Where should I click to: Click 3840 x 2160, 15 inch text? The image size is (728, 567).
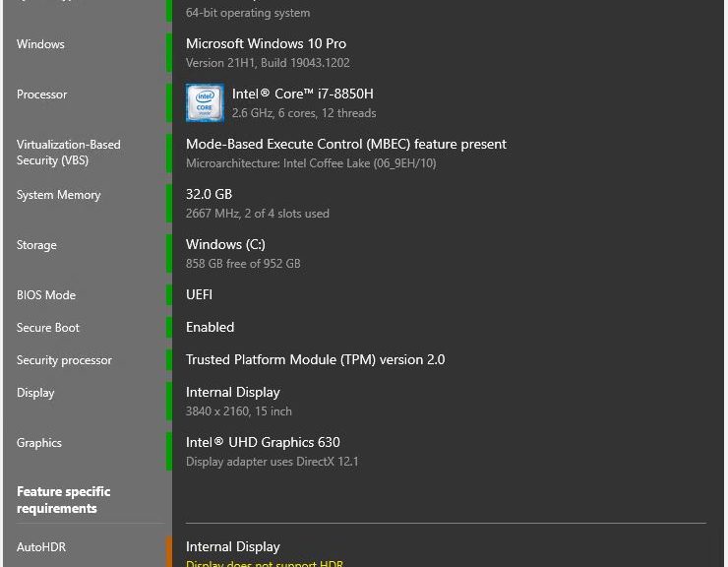tap(239, 411)
